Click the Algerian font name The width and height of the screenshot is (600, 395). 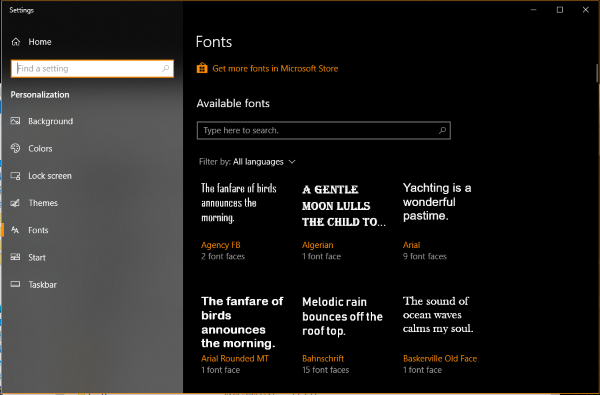pos(318,245)
